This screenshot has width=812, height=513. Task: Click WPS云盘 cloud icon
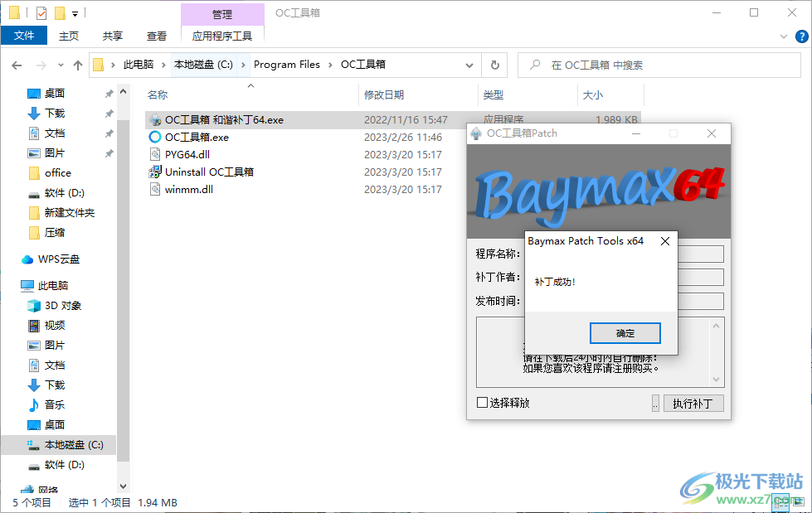[27, 260]
